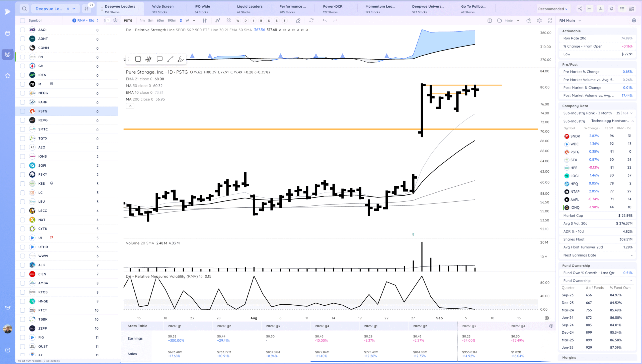The height and width of the screenshot is (364, 642).
Task: Switch to detailed grid list view icon
Action: (632, 9)
